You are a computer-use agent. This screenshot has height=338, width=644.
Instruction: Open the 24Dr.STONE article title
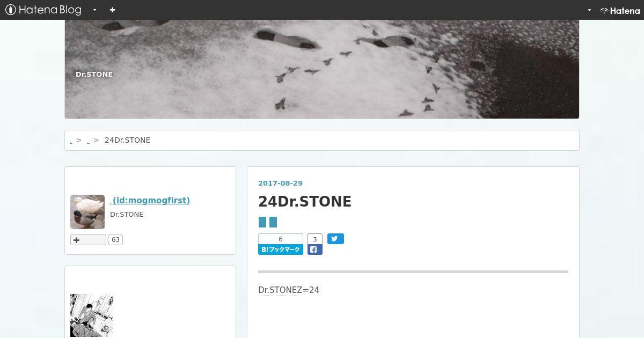pos(305,201)
